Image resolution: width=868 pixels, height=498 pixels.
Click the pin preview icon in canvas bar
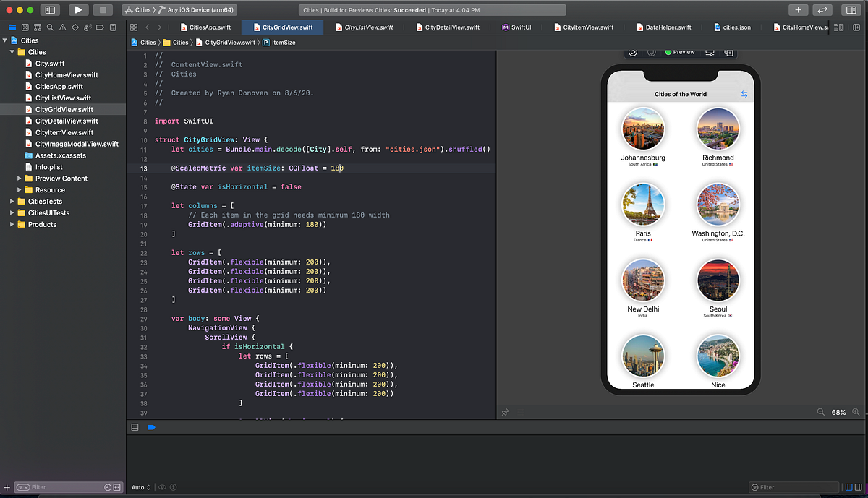[505, 412]
